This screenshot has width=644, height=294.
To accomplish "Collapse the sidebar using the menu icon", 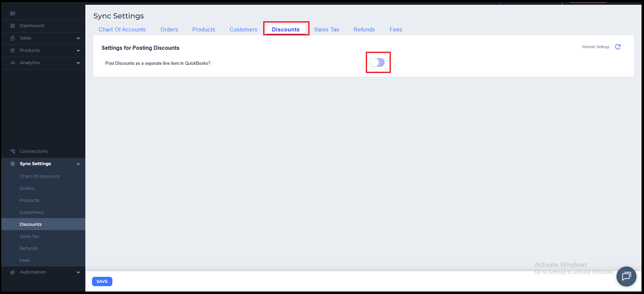I will pyautogui.click(x=13, y=13).
